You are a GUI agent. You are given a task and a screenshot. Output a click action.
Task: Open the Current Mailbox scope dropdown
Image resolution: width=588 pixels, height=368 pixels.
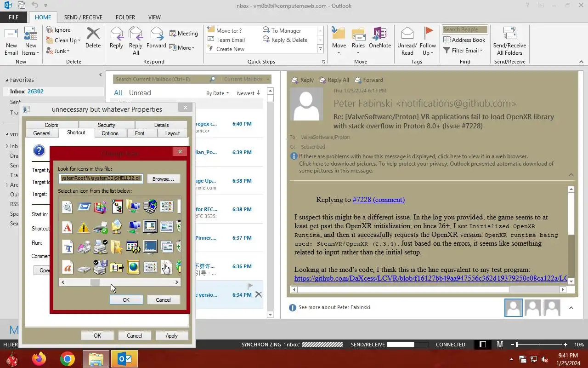246,79
